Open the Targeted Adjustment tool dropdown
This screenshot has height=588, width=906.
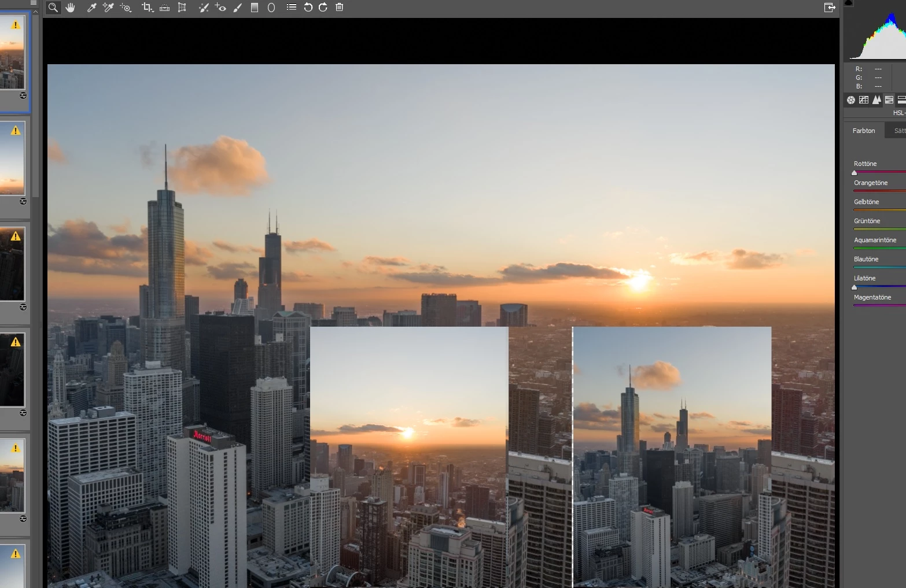point(126,8)
